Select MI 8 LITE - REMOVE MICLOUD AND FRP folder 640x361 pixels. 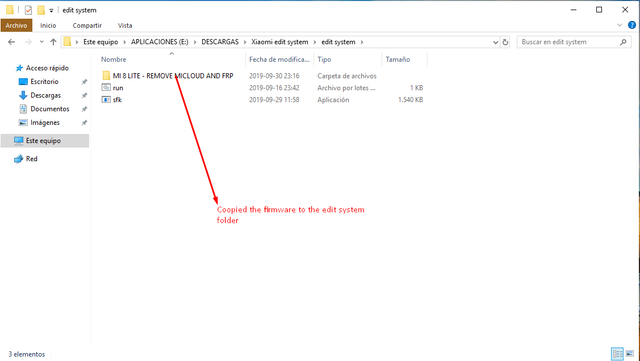tap(173, 76)
